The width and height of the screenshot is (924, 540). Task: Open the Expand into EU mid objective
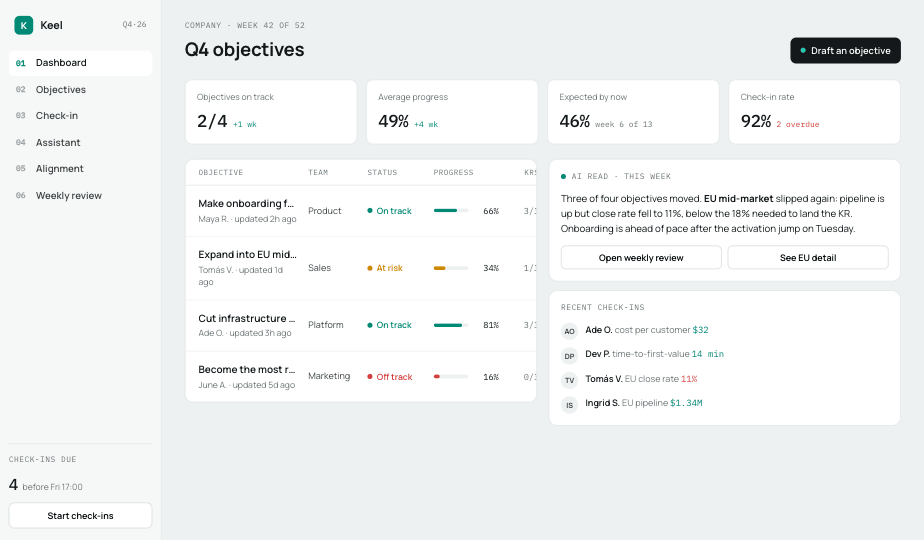pyautogui.click(x=361, y=268)
